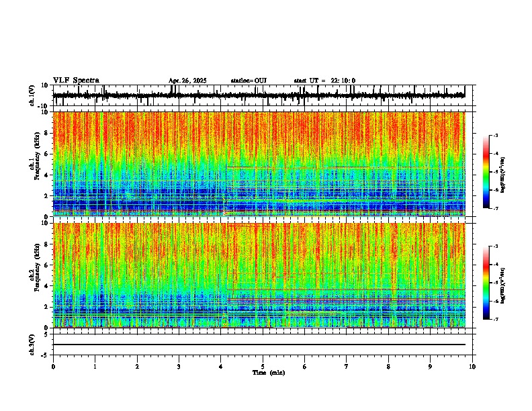Click the date "Apr. 26, 2025"
The width and height of the screenshot is (532, 411).
(187, 81)
